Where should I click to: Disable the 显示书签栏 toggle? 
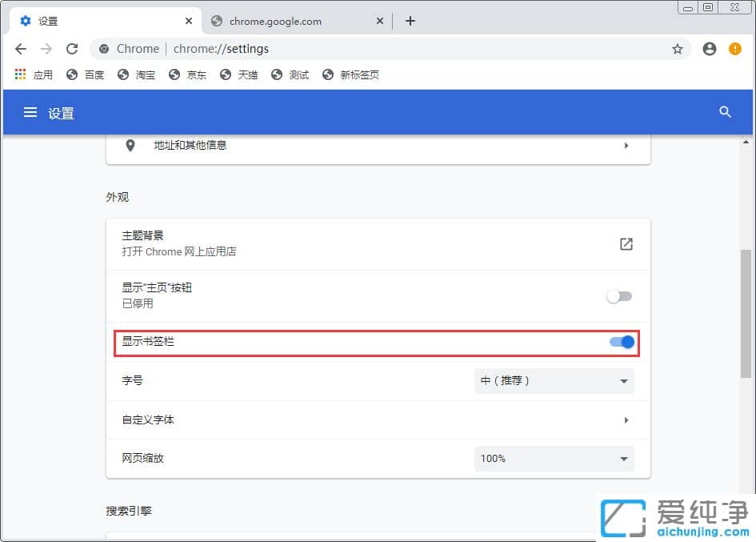point(620,342)
